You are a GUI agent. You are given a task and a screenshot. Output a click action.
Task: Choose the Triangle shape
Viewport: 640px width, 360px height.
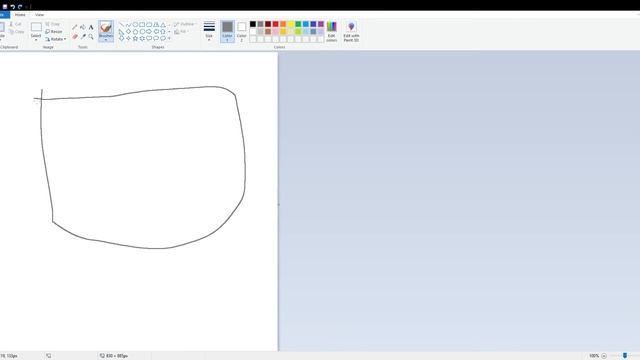tap(163, 24)
